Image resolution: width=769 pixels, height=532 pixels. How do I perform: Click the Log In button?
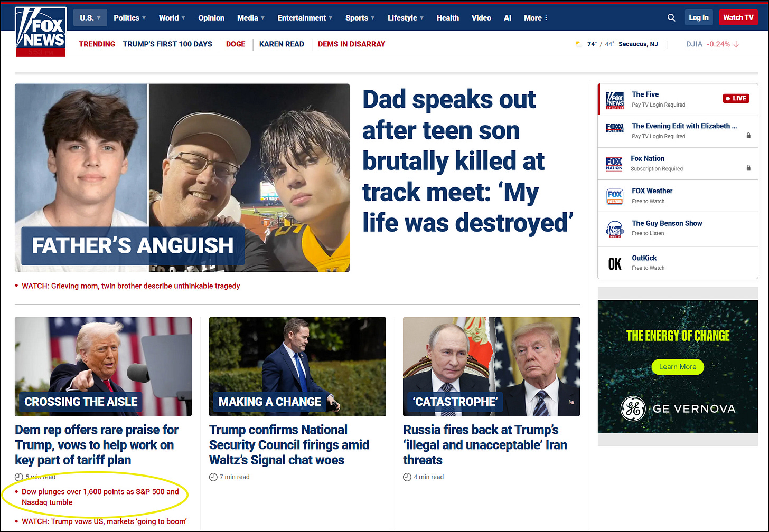tap(699, 17)
